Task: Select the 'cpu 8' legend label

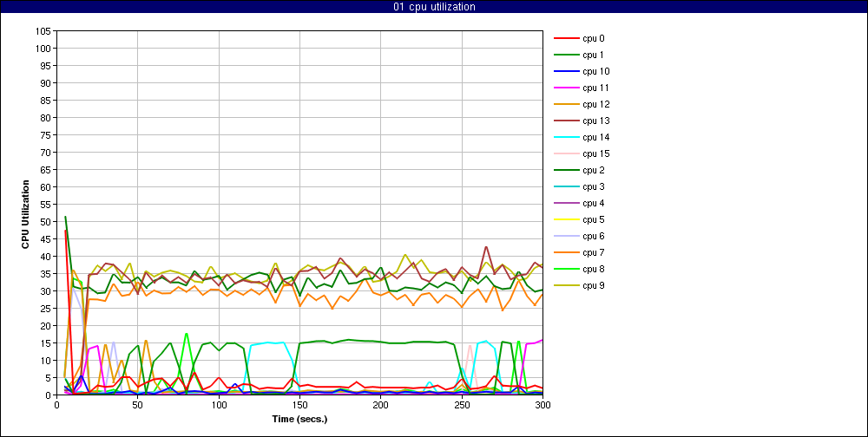Action: pyautogui.click(x=594, y=270)
